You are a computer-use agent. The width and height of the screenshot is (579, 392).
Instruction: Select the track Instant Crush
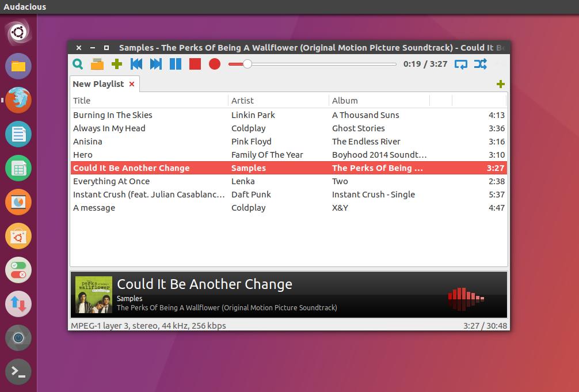[x=148, y=195]
